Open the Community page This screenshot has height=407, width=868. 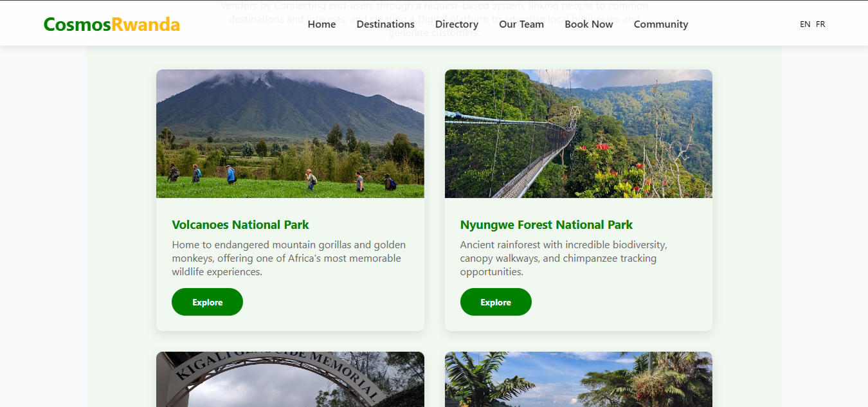tap(660, 24)
